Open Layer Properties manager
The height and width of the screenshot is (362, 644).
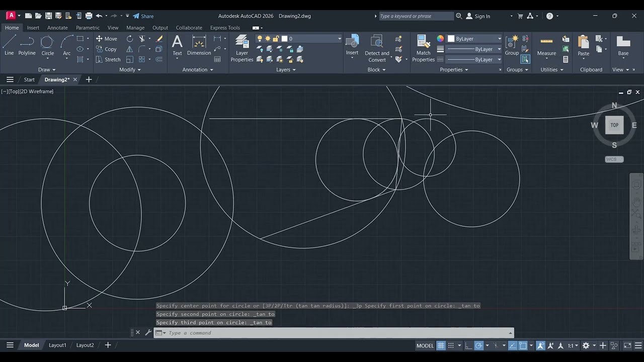242,48
